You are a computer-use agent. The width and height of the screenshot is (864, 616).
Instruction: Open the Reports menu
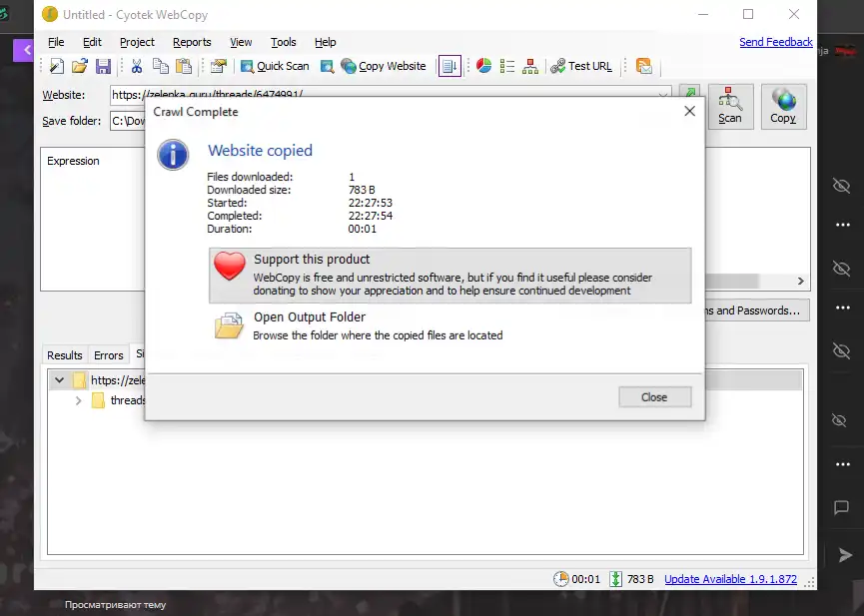pos(192,42)
